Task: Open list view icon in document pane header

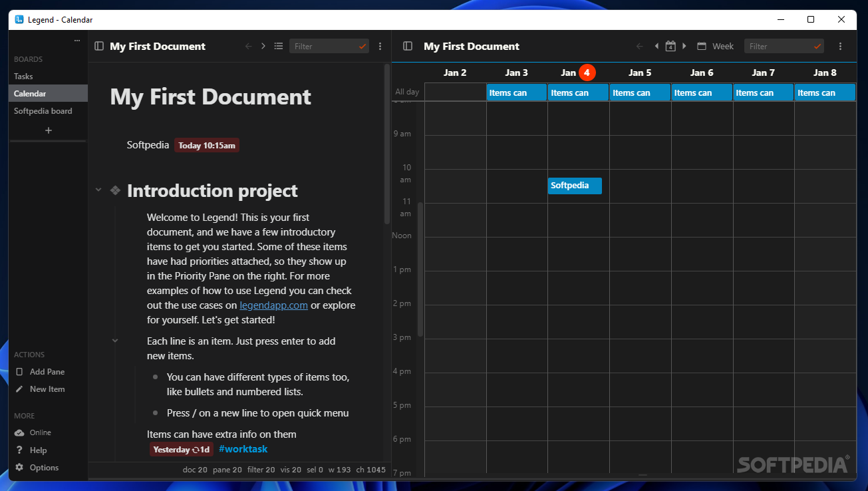Action: click(x=279, y=47)
